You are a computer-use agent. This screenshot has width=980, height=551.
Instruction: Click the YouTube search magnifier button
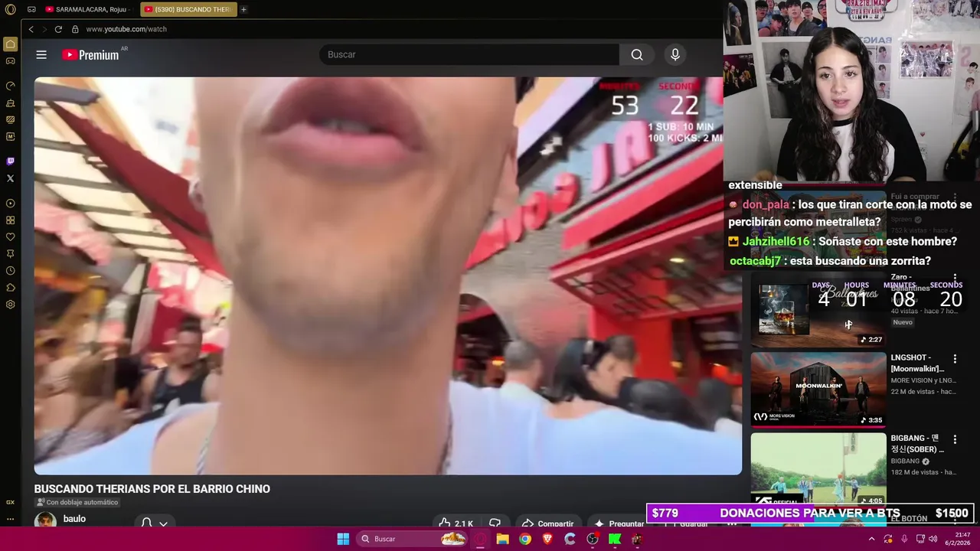tap(637, 54)
